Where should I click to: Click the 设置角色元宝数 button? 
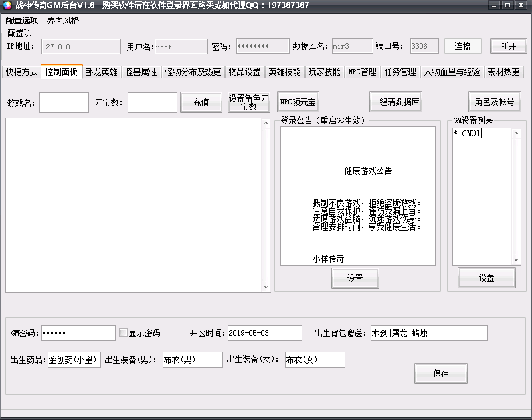pos(248,101)
